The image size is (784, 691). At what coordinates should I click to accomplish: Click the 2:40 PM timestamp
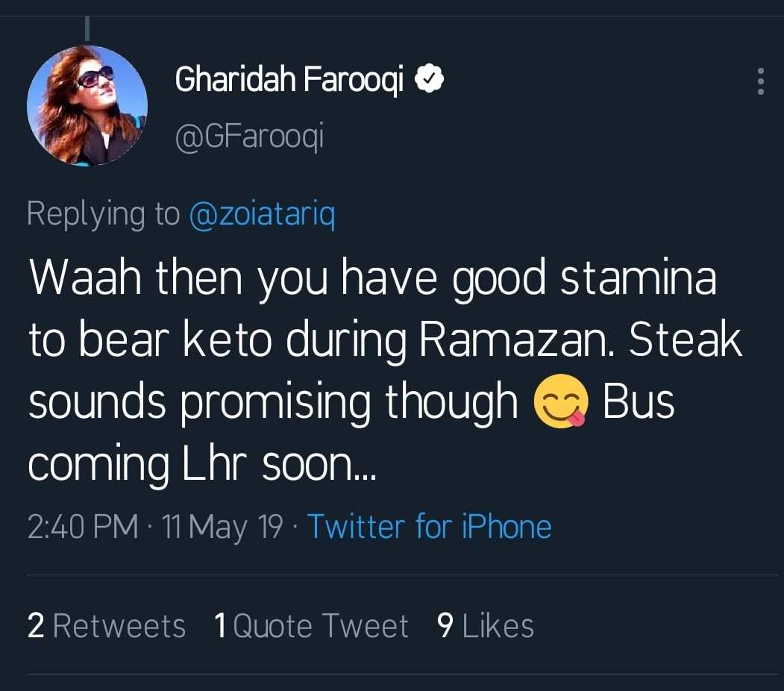click(x=83, y=527)
